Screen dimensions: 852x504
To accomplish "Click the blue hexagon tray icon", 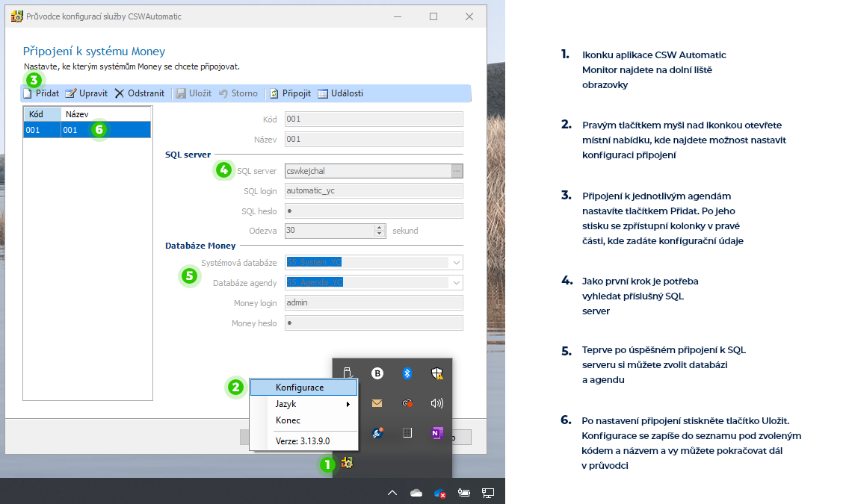I will pos(377,433).
